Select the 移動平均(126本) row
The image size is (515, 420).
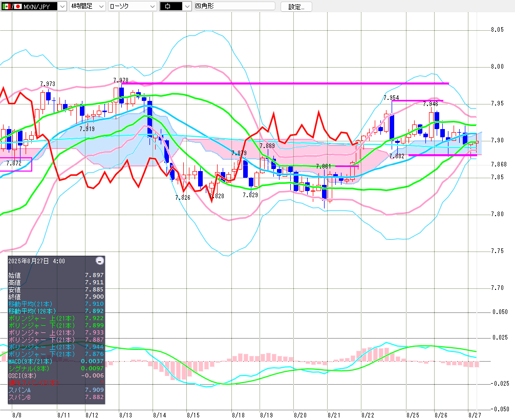[x=56, y=311]
